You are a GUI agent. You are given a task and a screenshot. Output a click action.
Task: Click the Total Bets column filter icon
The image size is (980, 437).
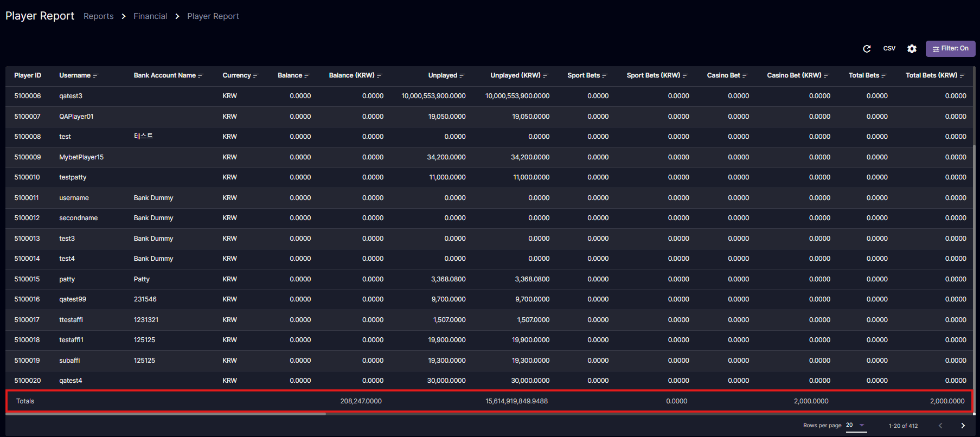click(884, 75)
